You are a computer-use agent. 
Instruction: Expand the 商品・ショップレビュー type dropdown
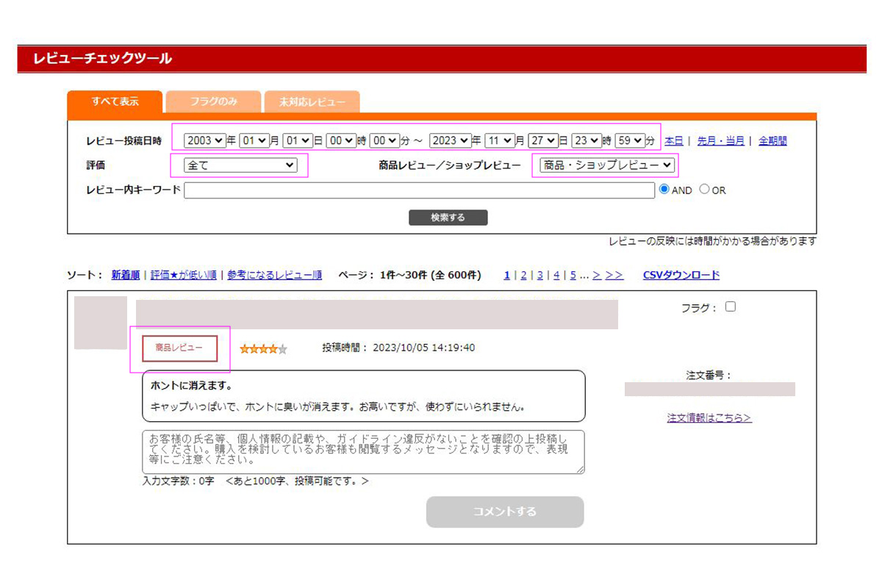[x=607, y=165]
